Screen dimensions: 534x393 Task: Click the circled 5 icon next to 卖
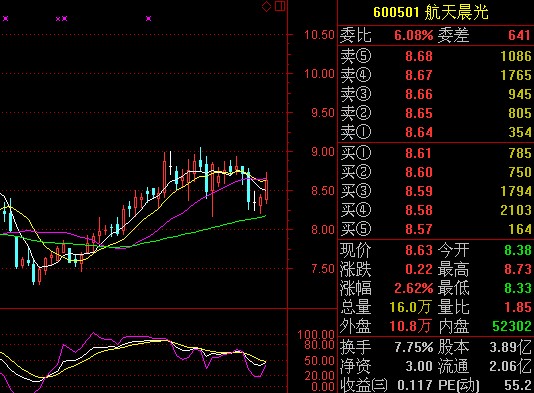pos(364,56)
